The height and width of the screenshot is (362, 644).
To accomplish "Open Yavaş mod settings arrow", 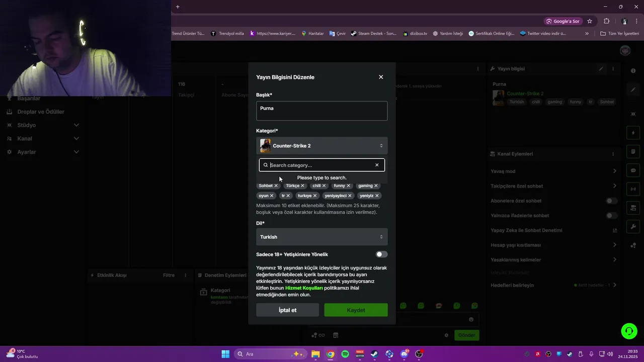I will (614, 171).
